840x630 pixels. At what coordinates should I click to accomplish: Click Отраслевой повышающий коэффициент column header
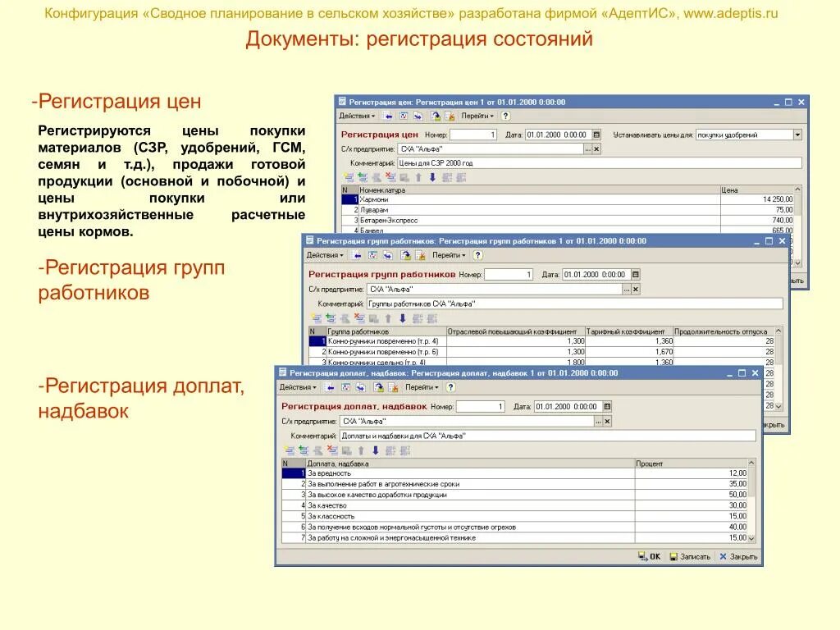[x=515, y=331]
